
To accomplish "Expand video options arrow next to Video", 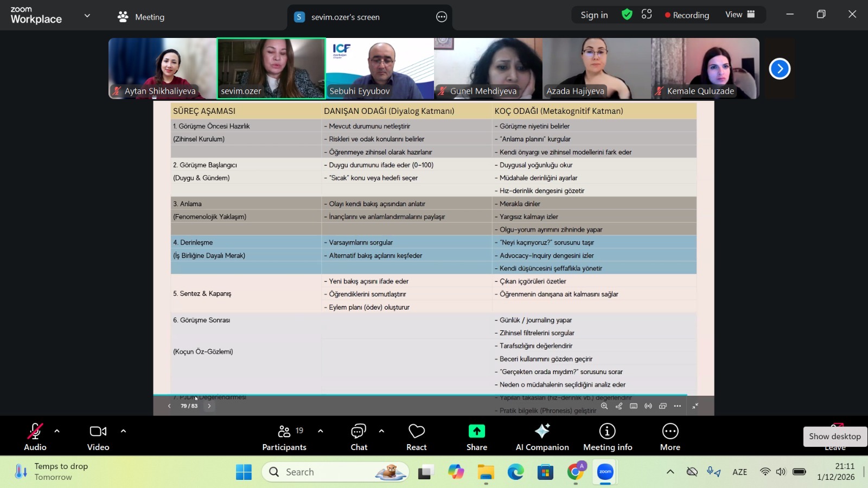I will point(123,431).
